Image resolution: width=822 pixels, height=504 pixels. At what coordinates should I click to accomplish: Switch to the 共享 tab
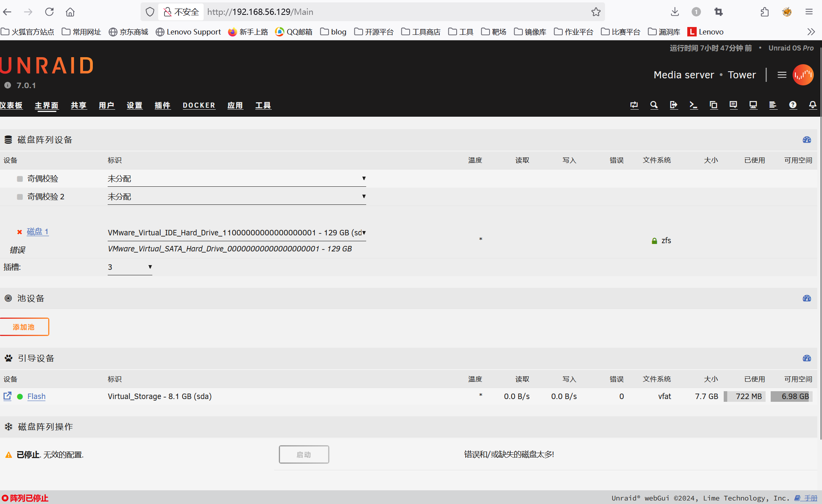(x=78, y=105)
